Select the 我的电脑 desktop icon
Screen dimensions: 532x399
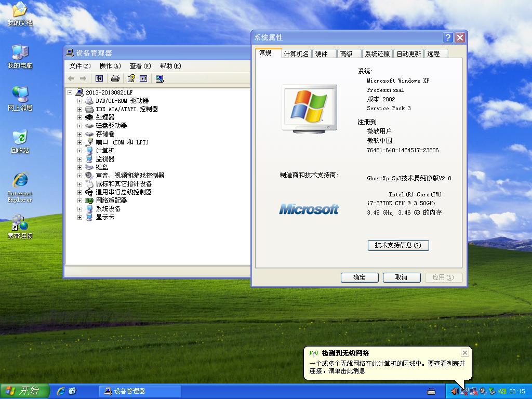point(20,57)
